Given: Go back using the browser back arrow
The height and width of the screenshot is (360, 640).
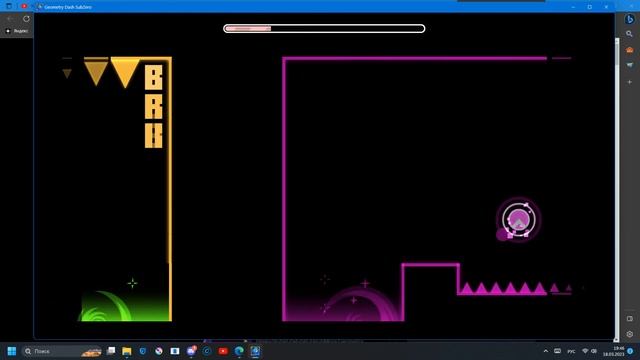Looking at the screenshot, I should click(x=10, y=19).
